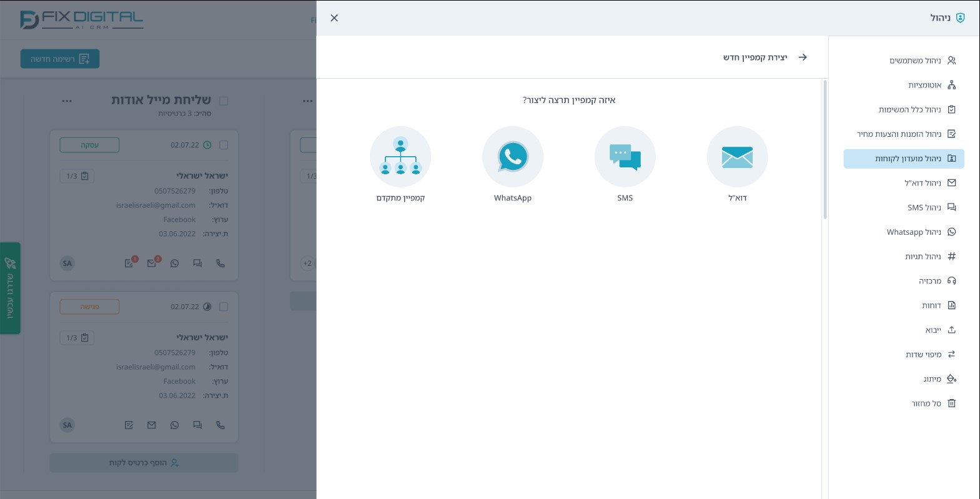This screenshot has width=980, height=499.
Task: Click the רשימה חדשה button
Action: pyautogui.click(x=60, y=59)
